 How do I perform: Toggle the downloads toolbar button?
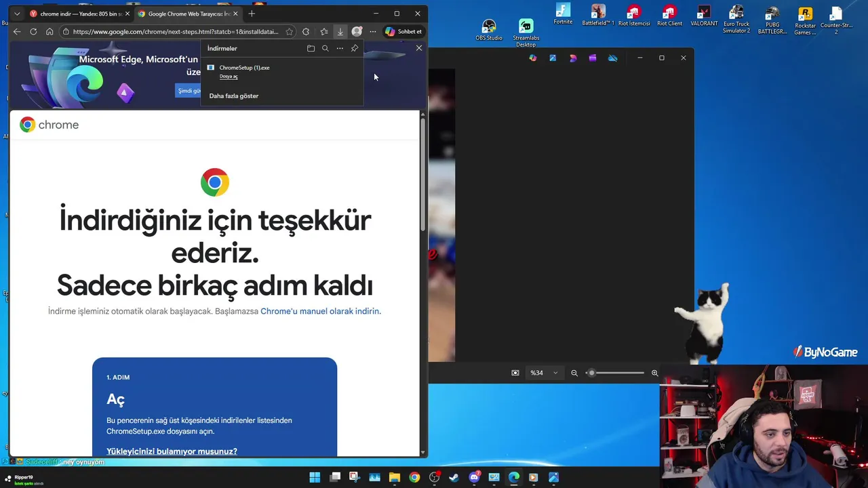340,31
